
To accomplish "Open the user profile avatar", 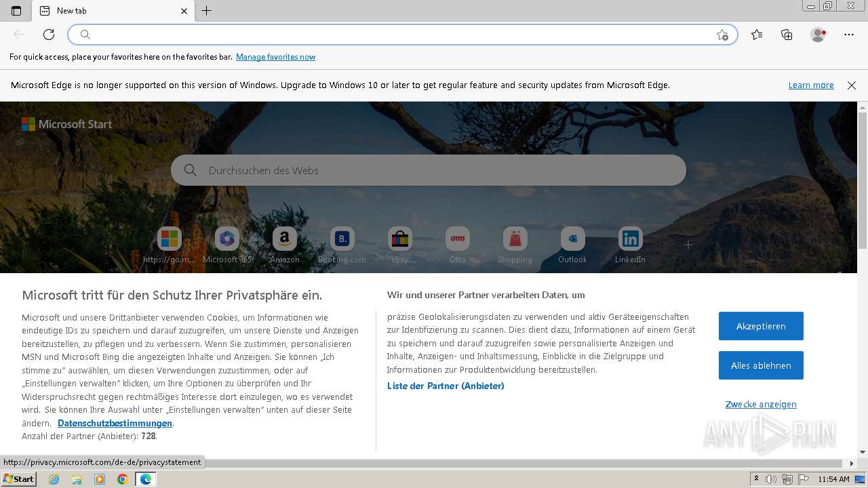I will [x=818, y=35].
